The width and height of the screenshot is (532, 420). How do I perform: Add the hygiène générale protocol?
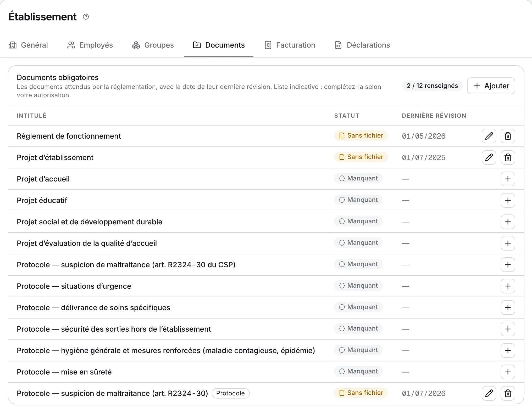pos(508,350)
